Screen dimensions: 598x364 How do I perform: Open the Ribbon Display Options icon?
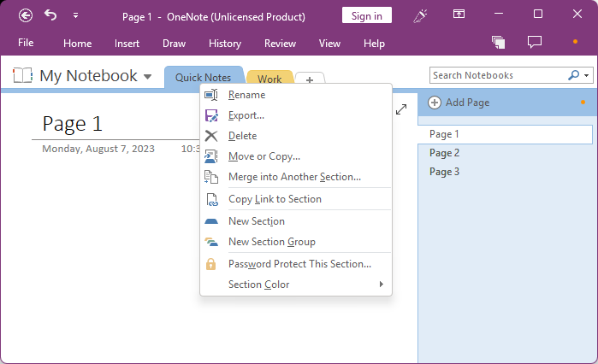point(459,14)
